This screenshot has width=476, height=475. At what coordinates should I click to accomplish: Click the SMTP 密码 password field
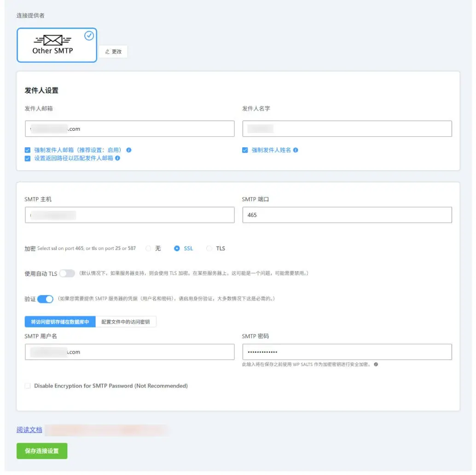pyautogui.click(x=347, y=352)
